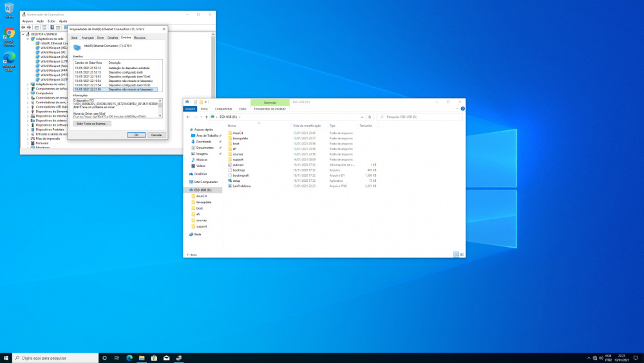644x363 pixels.
Task: Open the Google Chrome desktop shortcut
Action: pos(9,34)
